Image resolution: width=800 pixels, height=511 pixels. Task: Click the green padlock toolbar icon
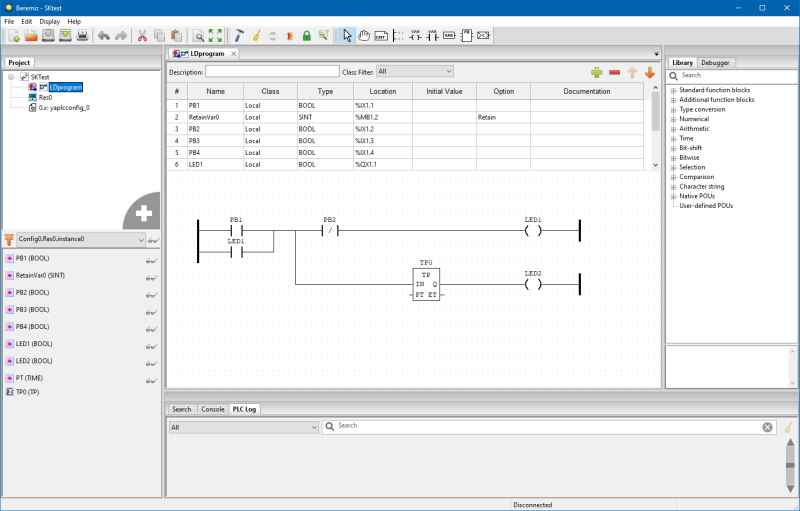tap(307, 36)
